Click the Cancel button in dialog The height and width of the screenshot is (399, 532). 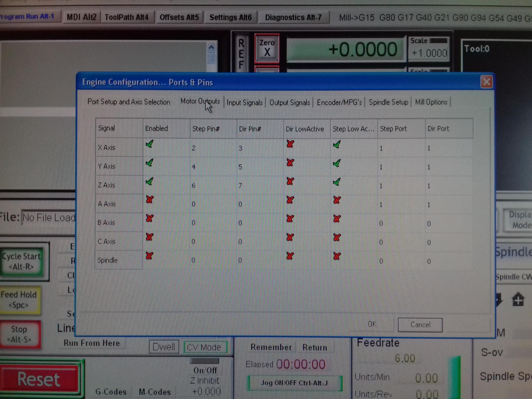click(420, 325)
